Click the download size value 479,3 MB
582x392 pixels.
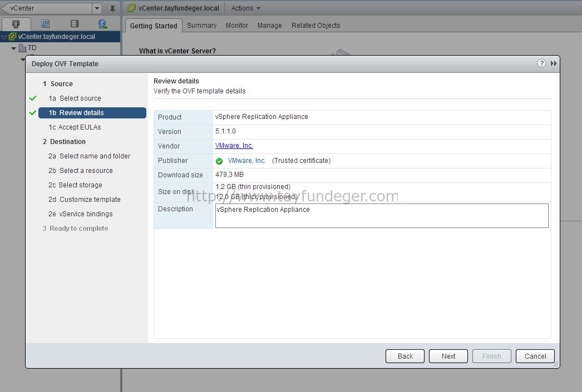(229, 175)
